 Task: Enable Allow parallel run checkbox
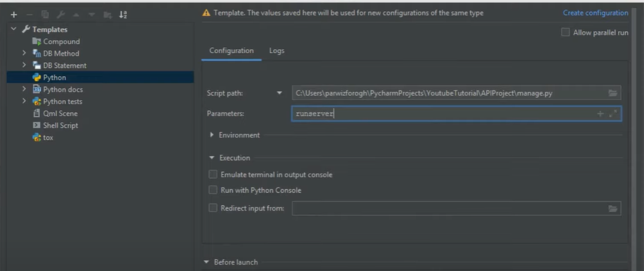pyautogui.click(x=566, y=32)
